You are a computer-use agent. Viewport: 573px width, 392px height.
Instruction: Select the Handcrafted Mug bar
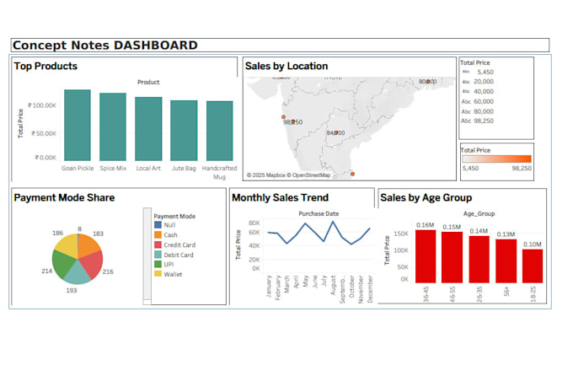[x=220, y=131]
